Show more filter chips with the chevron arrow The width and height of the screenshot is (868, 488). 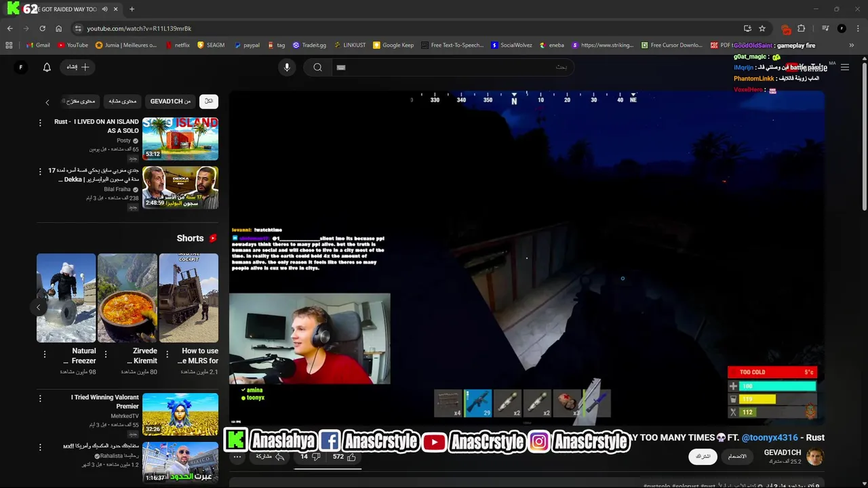coord(47,102)
